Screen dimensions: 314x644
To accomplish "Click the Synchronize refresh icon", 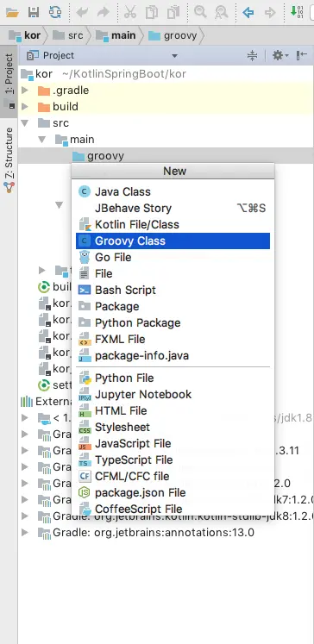I will point(54,12).
